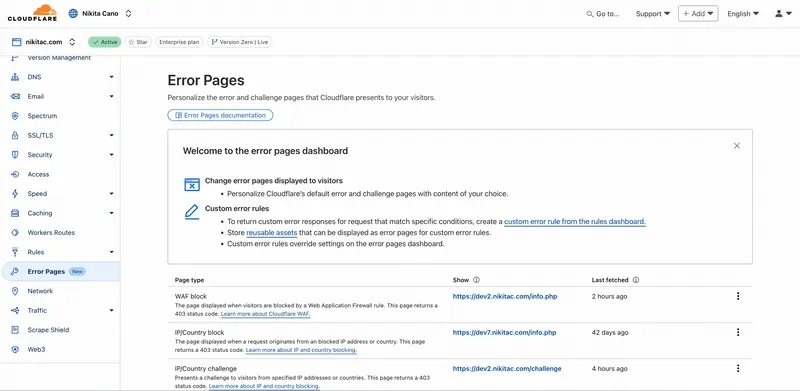This screenshot has width=800, height=391.
Task: Click the info icon next to Show
Action: (476, 280)
